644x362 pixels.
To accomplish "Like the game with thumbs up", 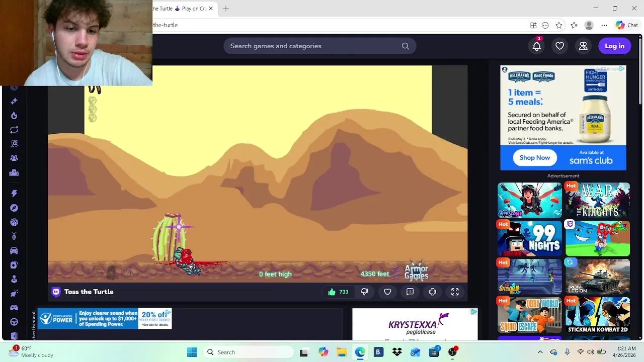I will pyautogui.click(x=338, y=292).
